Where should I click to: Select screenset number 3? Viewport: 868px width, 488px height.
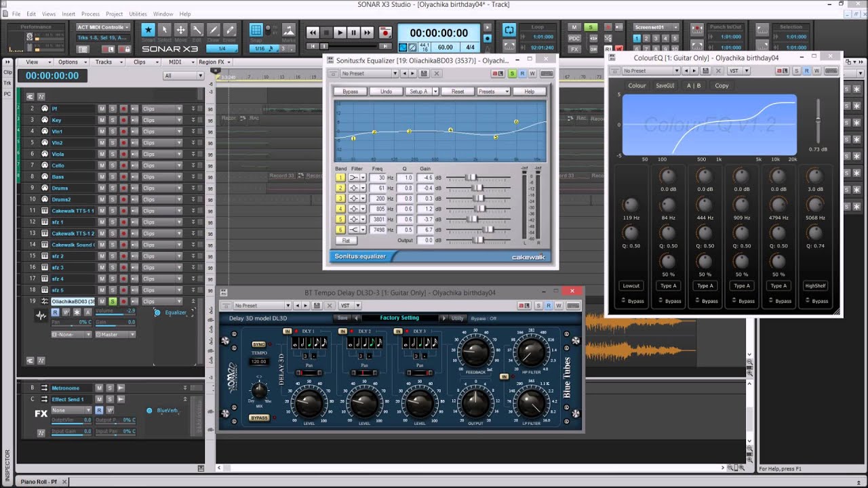coord(654,39)
